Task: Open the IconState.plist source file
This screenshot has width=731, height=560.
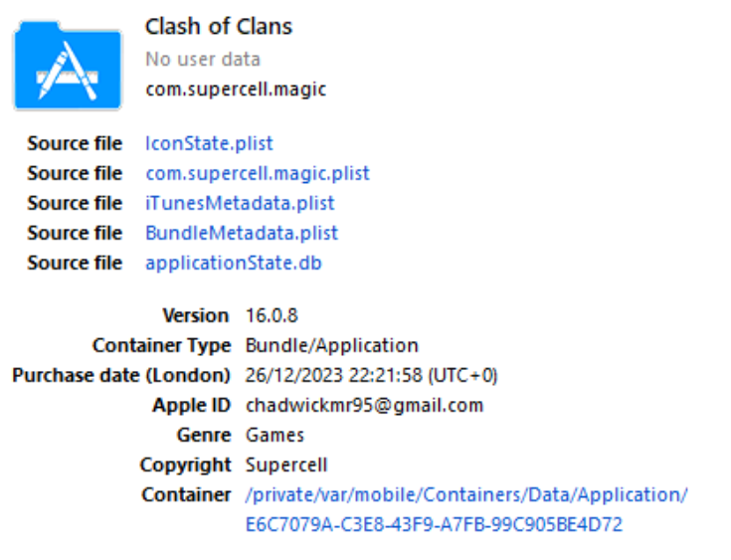Action: tap(209, 143)
